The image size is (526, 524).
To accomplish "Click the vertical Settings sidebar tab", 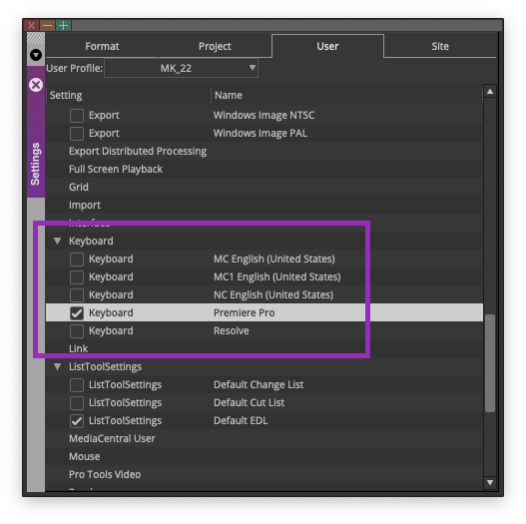I will 36,132.
